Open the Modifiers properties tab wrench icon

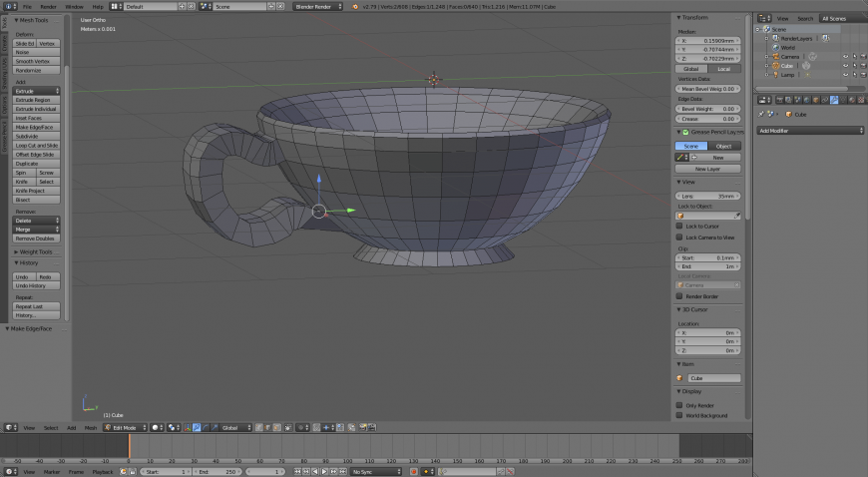pyautogui.click(x=834, y=100)
